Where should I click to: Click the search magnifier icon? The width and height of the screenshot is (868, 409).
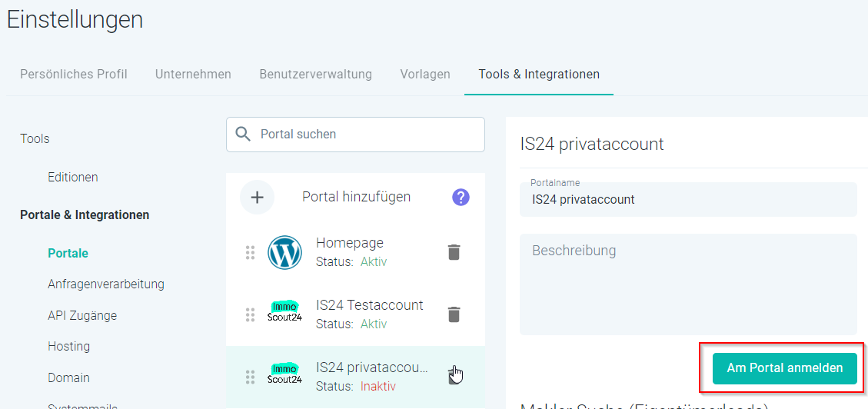pyautogui.click(x=243, y=134)
